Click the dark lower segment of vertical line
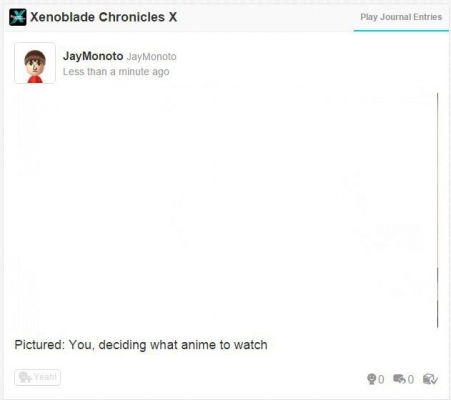This screenshot has width=451, height=400. point(438,297)
